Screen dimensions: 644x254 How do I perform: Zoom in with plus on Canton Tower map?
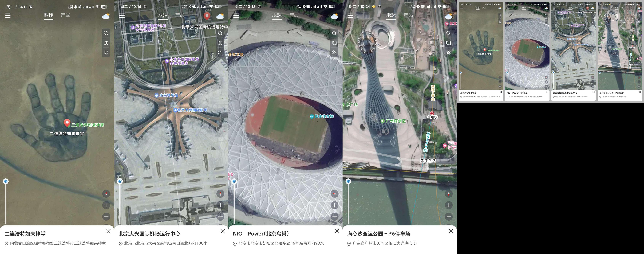[x=449, y=205]
